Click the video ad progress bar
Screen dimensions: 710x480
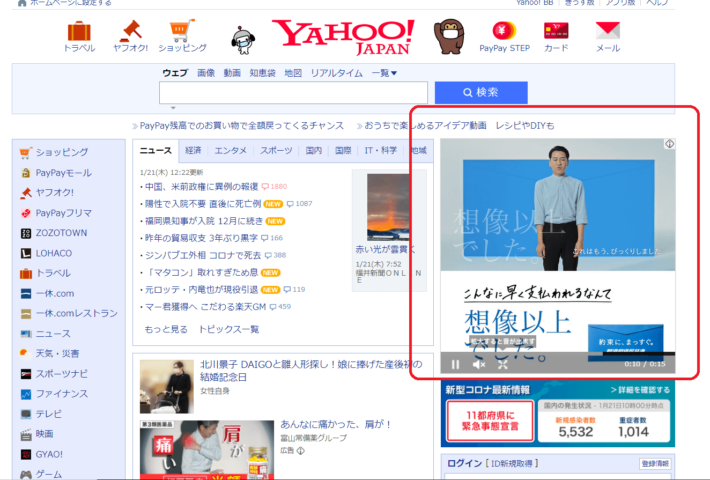(558, 354)
